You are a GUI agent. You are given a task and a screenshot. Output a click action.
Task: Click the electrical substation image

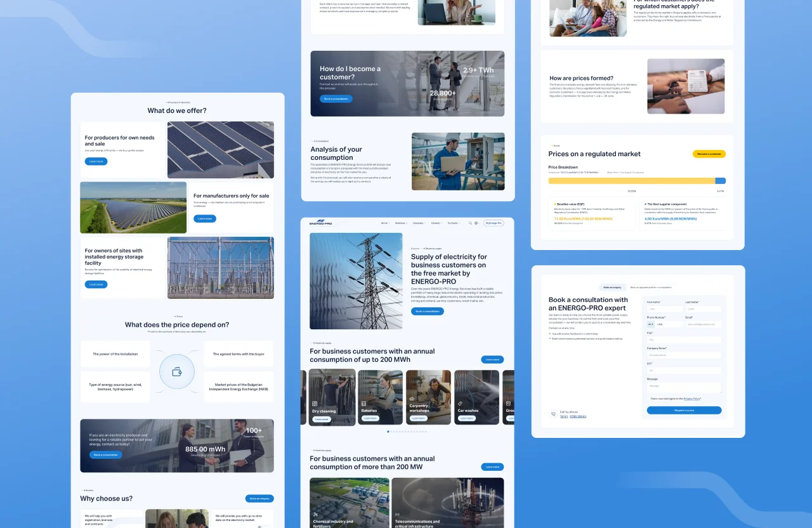221,268
